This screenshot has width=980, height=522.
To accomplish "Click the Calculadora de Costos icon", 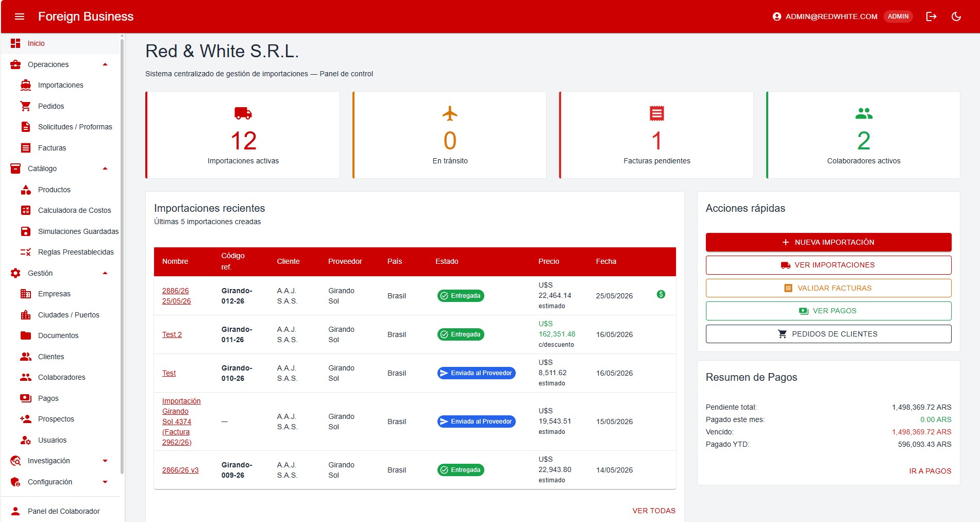I will [x=26, y=210].
